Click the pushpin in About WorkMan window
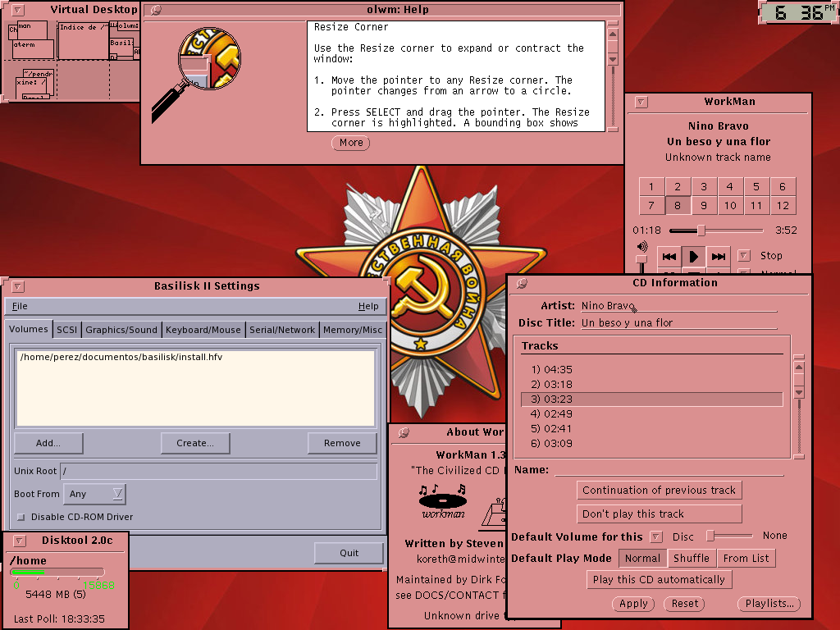Viewport: 840px width, 630px height. [404, 432]
